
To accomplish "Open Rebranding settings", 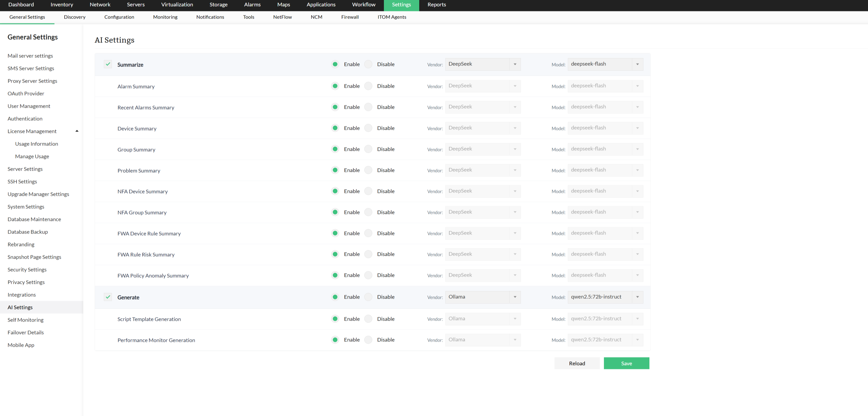I will (21, 244).
